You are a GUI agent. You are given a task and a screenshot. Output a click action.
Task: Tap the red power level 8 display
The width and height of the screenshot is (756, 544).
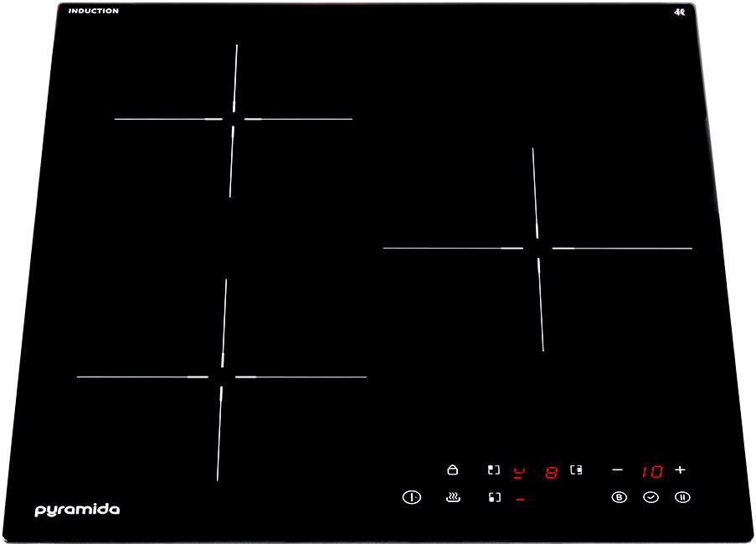tap(551, 472)
